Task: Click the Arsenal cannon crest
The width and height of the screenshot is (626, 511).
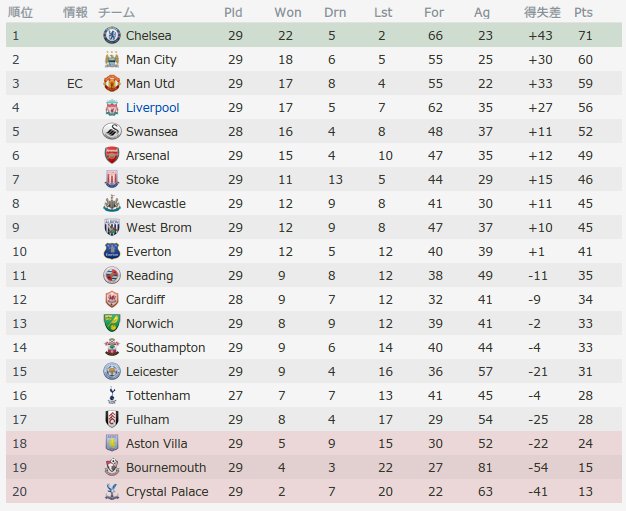Action: (112, 155)
